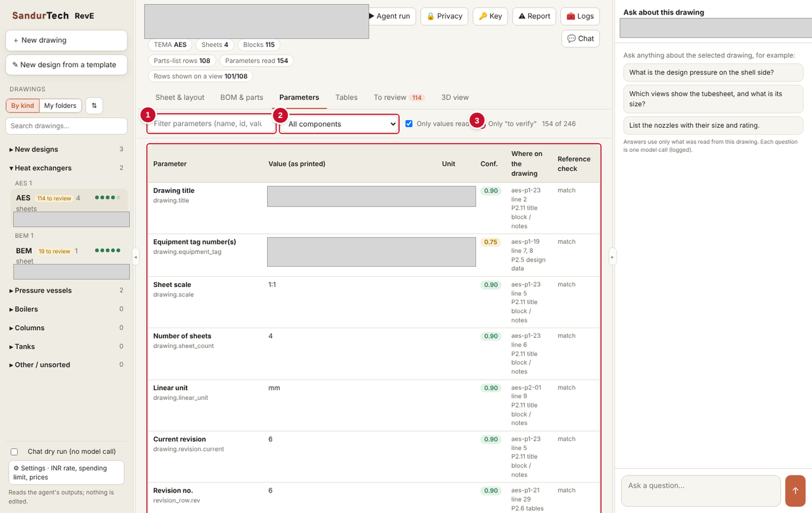Open Key with the key icon
812x513 pixels.
(490, 17)
